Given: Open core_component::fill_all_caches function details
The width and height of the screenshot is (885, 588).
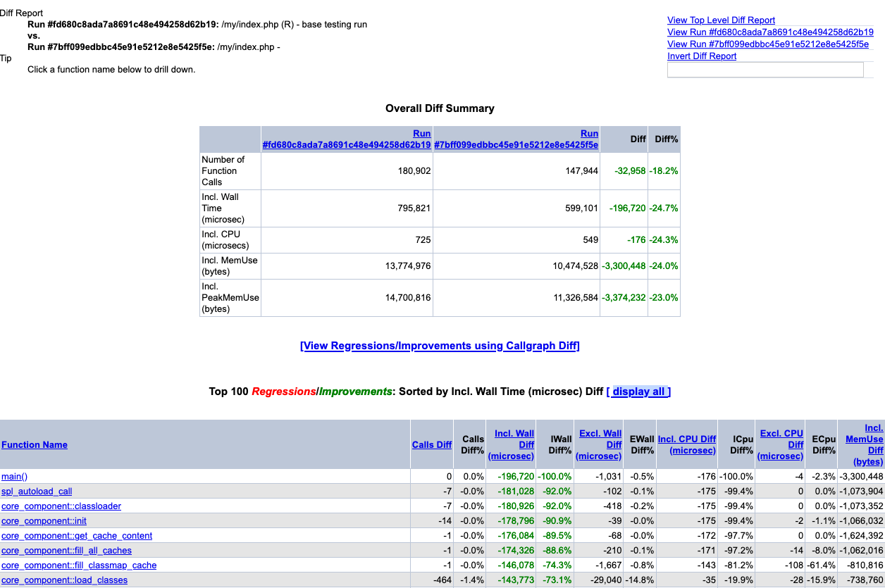Looking at the screenshot, I should [x=66, y=551].
